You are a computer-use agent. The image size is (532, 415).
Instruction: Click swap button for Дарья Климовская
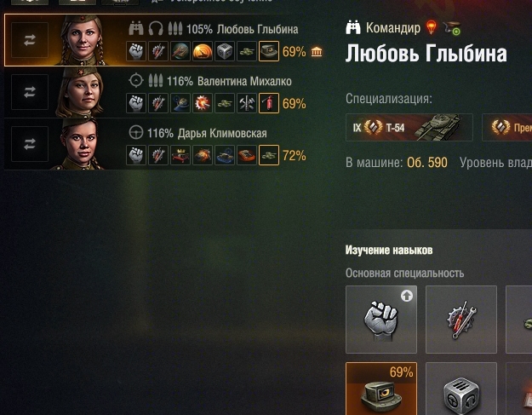click(30, 144)
